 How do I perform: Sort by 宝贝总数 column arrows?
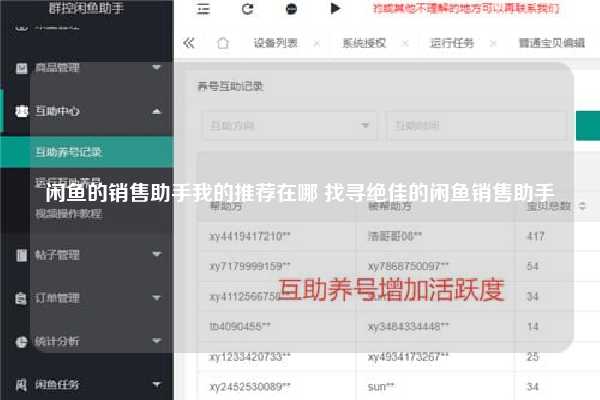pyautogui.click(x=582, y=206)
